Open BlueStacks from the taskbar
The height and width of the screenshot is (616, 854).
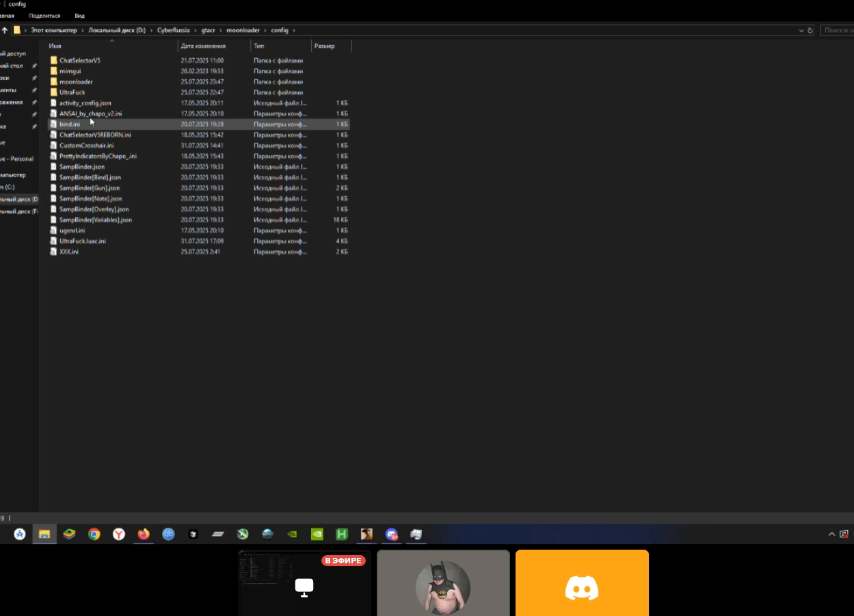(69, 534)
